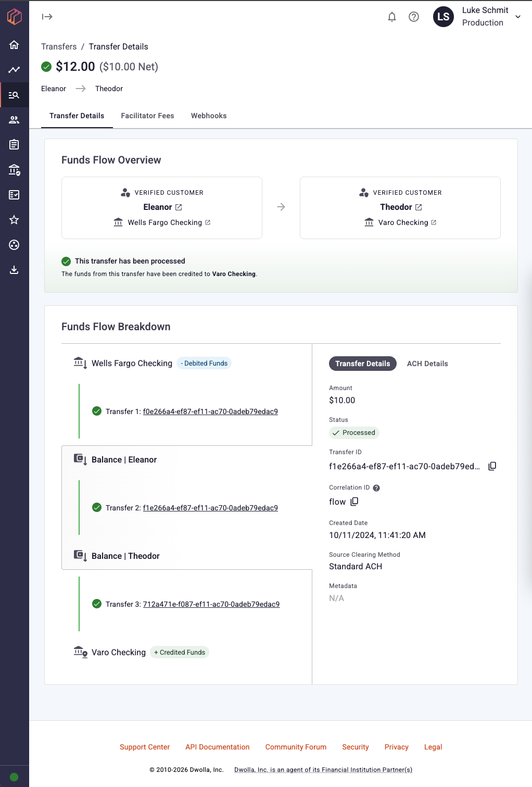Viewport: 532px width, 787px height.
Task: Open the Financial Institution Partner(s) agent link
Action: click(x=323, y=770)
